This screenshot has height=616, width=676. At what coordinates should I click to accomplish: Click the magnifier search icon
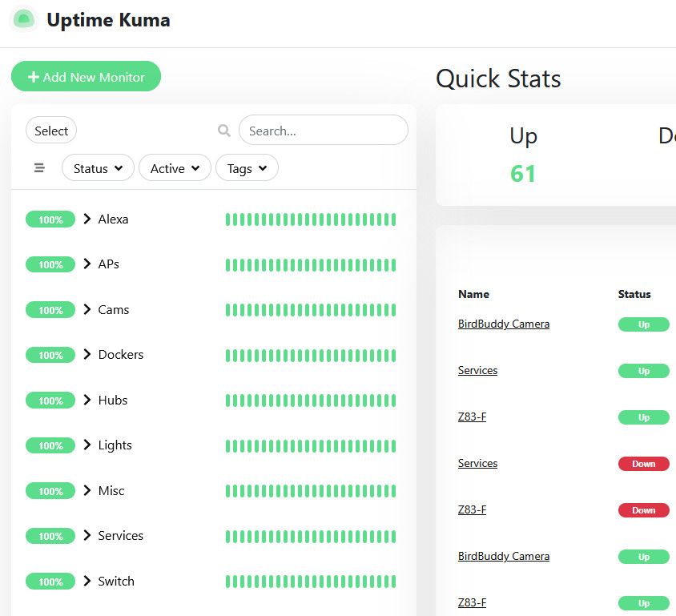coord(224,131)
